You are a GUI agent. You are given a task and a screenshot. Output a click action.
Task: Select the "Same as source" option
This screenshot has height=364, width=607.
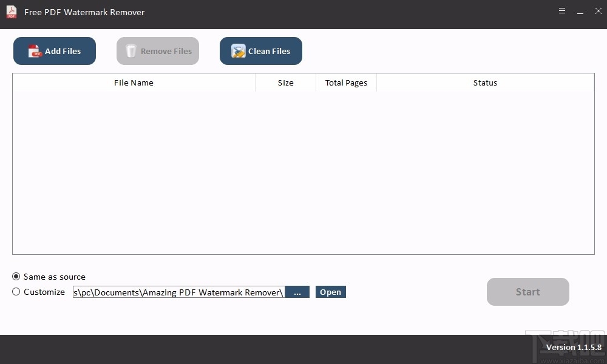pos(16,277)
